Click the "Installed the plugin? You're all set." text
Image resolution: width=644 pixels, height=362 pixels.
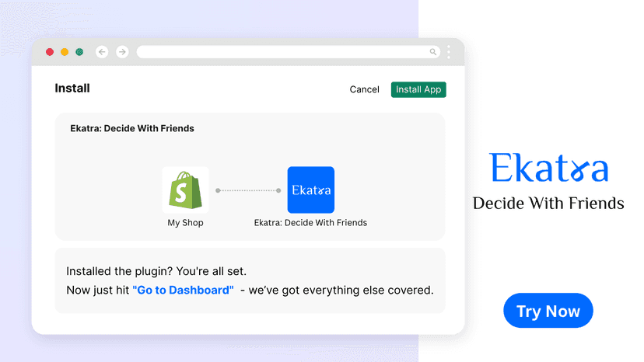click(x=156, y=271)
